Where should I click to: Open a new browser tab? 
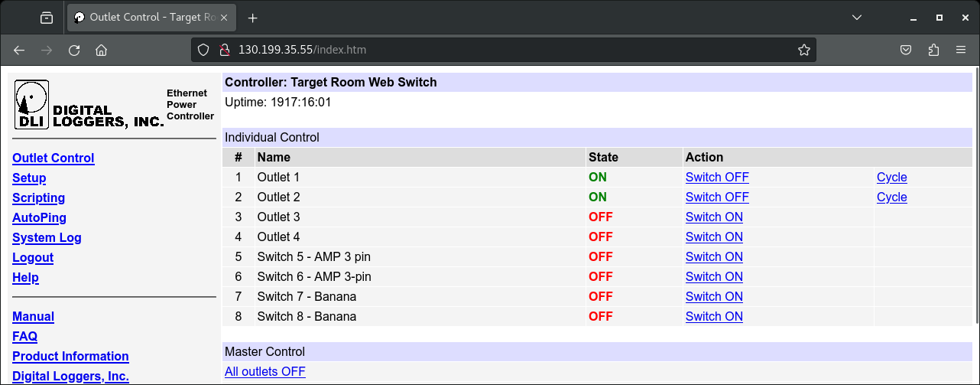(x=253, y=18)
